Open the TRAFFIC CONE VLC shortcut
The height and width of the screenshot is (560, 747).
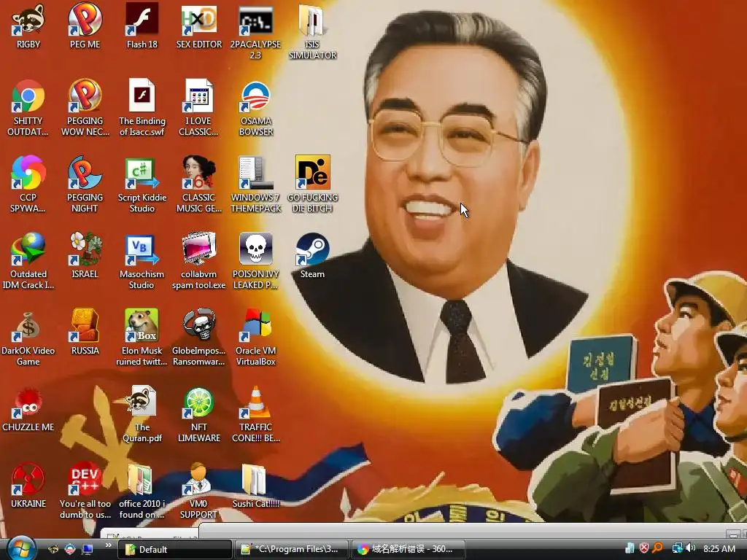click(256, 414)
